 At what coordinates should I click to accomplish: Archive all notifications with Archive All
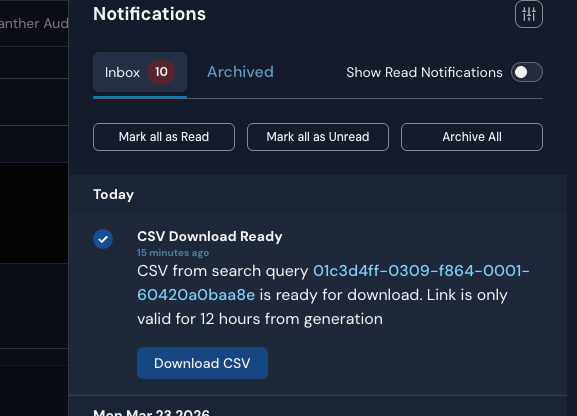click(x=472, y=137)
